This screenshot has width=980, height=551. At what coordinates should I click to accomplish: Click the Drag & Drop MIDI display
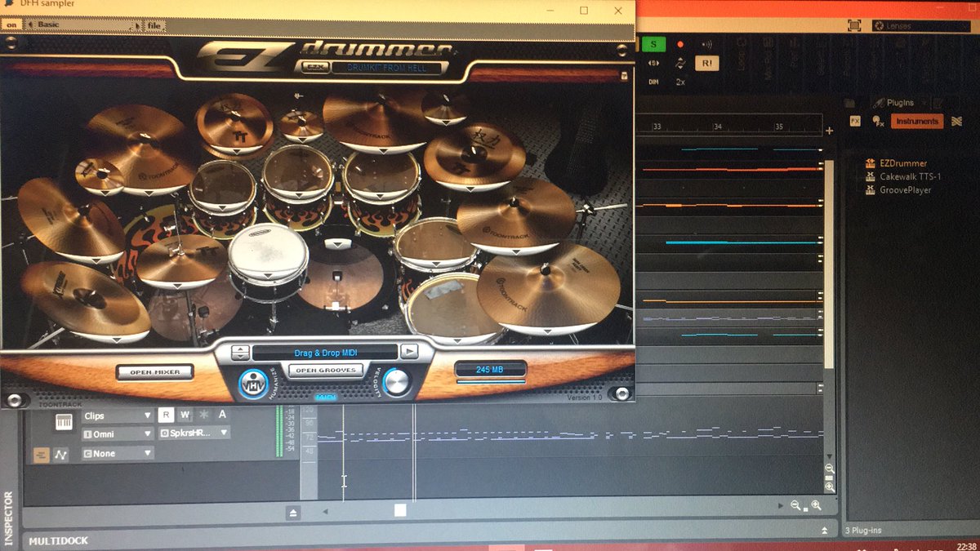(325, 352)
